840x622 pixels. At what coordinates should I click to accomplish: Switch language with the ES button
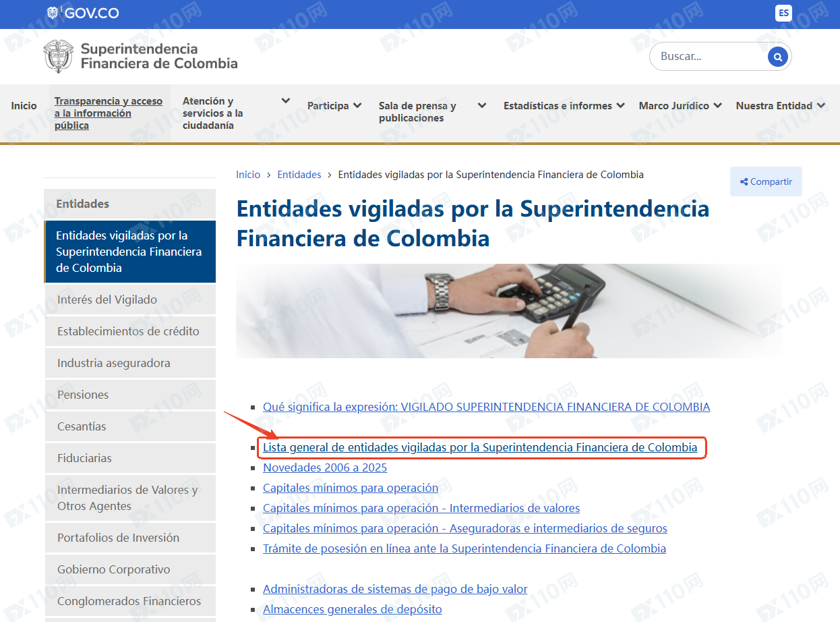[783, 13]
